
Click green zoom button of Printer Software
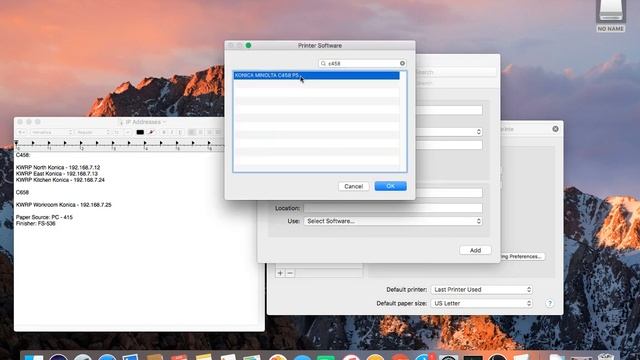[x=248, y=45]
